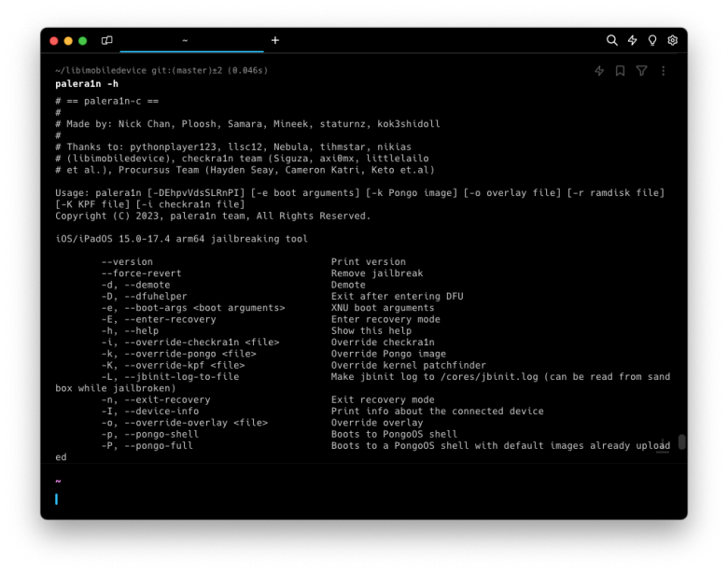728x573 pixels.
Task: Open the block's three-dot more menu
Action: coord(663,71)
